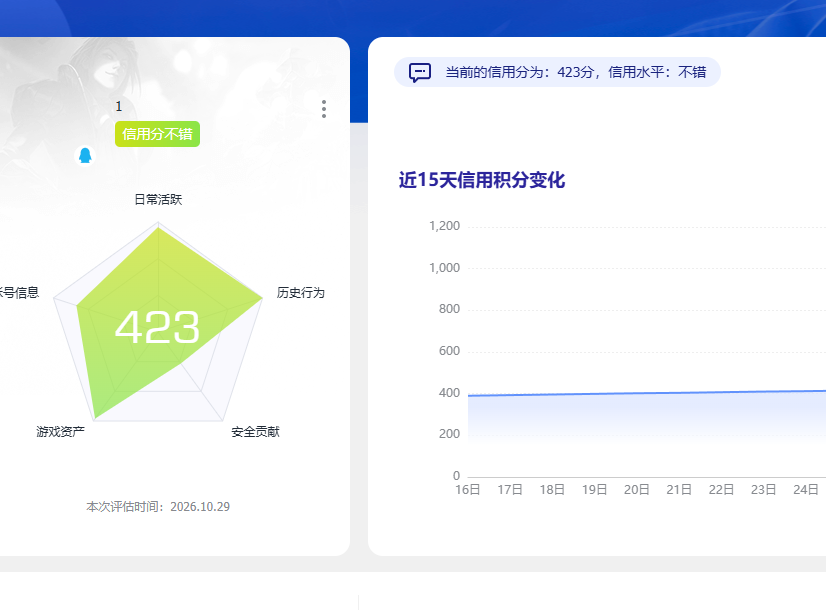The image size is (826, 610).
Task: Click the 800 y-axis value
Action: (449, 309)
